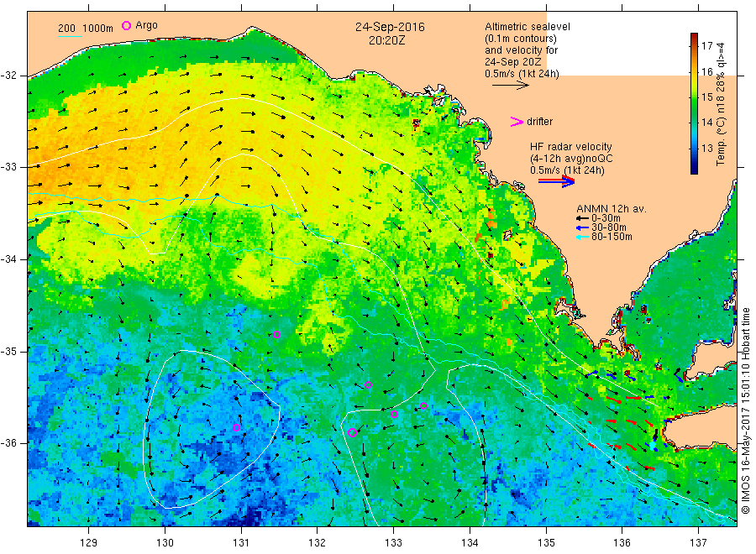Click the blue 30-80m ANMN arrow
Image resolution: width=756 pixels, height=554 pixels.
pos(582,227)
